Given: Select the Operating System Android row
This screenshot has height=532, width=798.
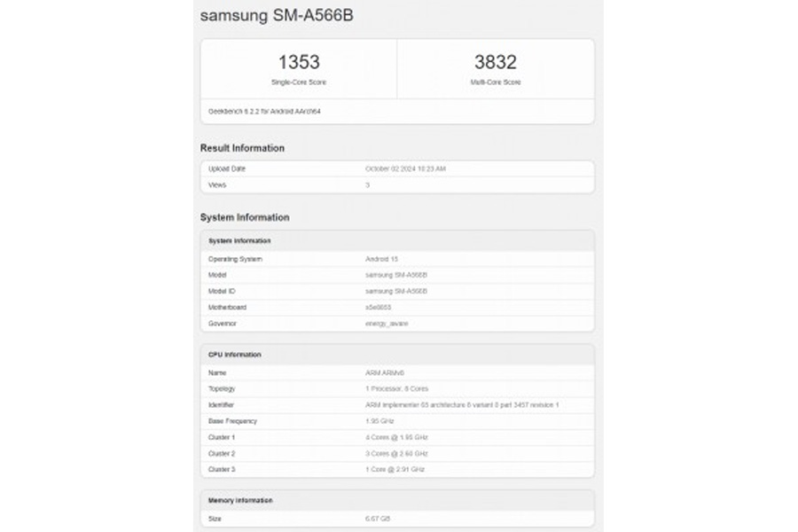Looking at the screenshot, I should 397,259.
